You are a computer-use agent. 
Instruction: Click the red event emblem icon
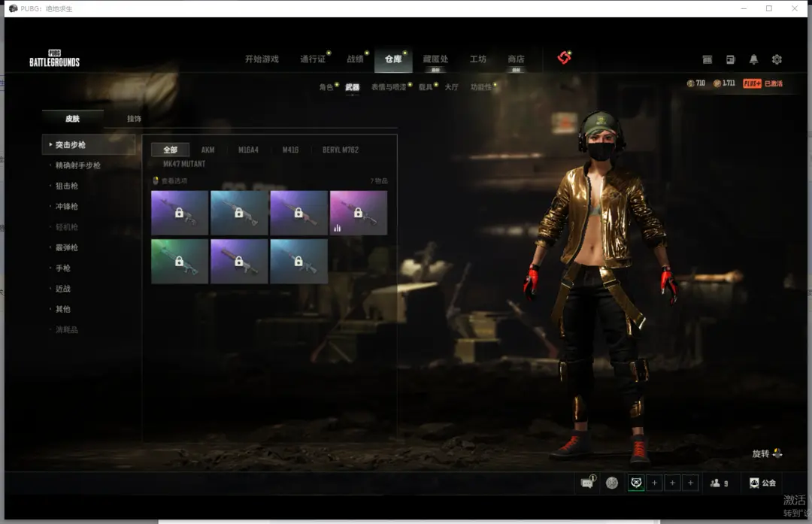point(564,58)
